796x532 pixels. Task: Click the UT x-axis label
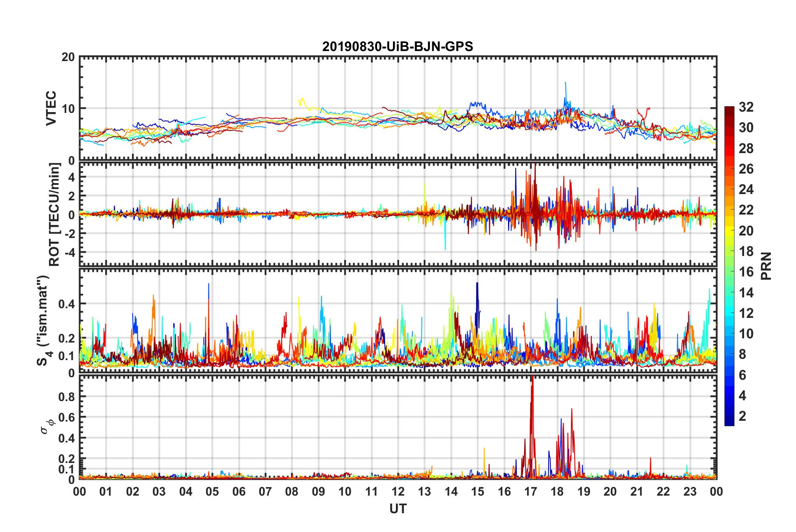coord(398,509)
